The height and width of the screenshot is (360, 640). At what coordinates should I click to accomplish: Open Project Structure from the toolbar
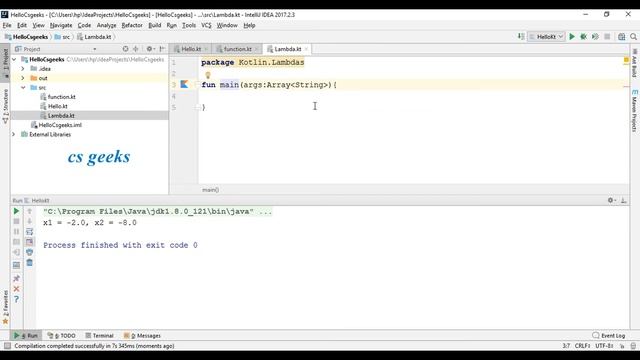tap(622, 37)
